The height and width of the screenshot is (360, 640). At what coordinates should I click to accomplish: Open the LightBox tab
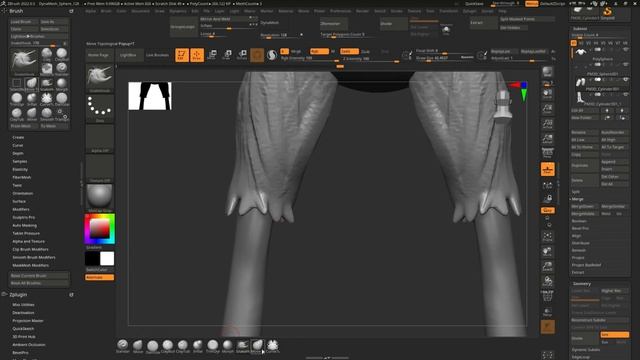(128, 55)
